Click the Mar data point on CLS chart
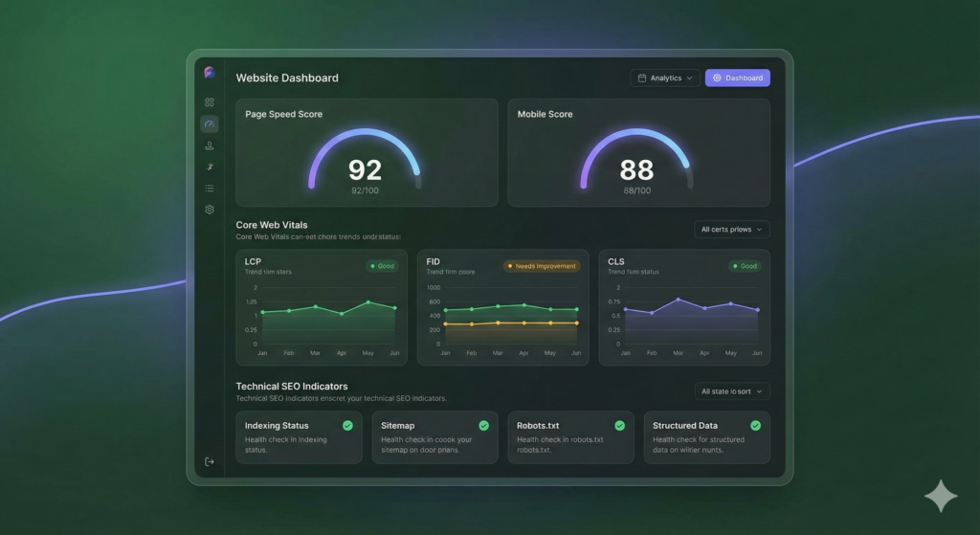Viewport: 980px width, 535px height. click(679, 300)
